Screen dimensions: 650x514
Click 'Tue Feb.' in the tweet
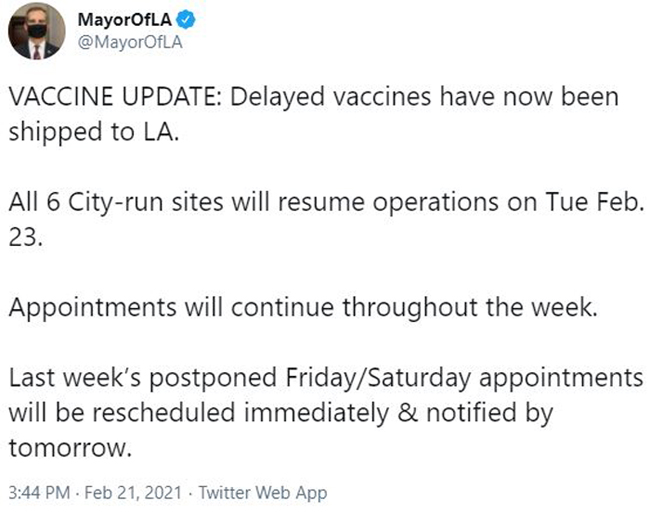(594, 202)
